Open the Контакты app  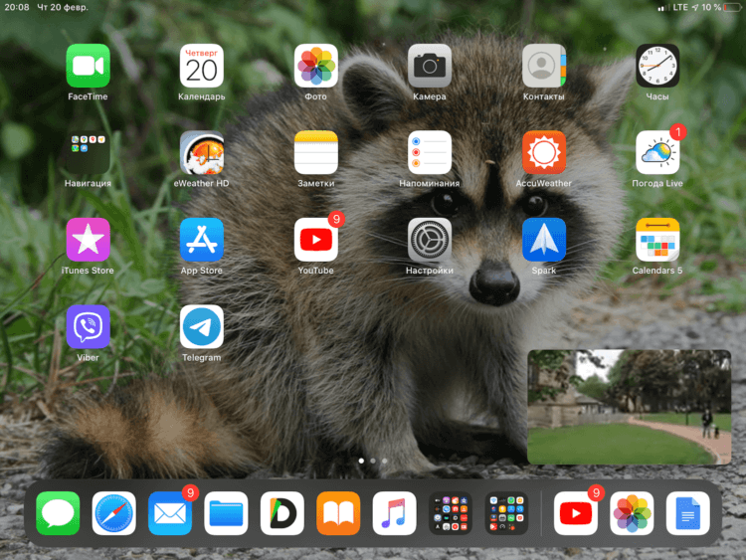pyautogui.click(x=544, y=66)
